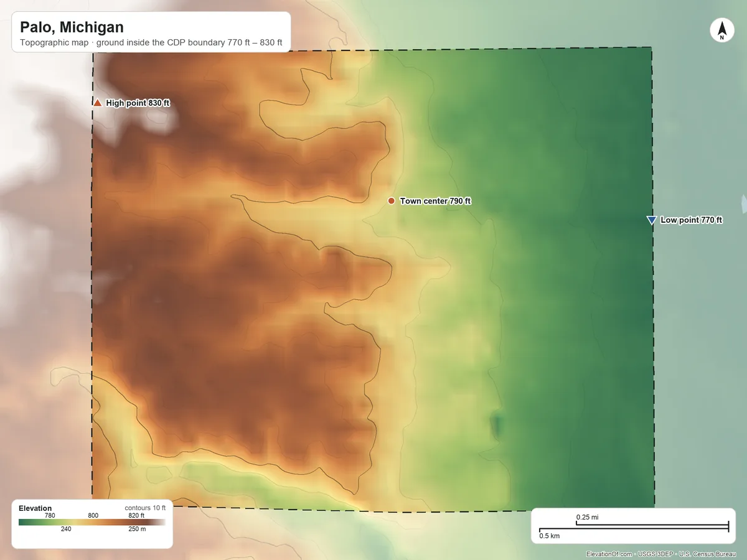Click the 'Elevation' legend heading

tap(35, 508)
